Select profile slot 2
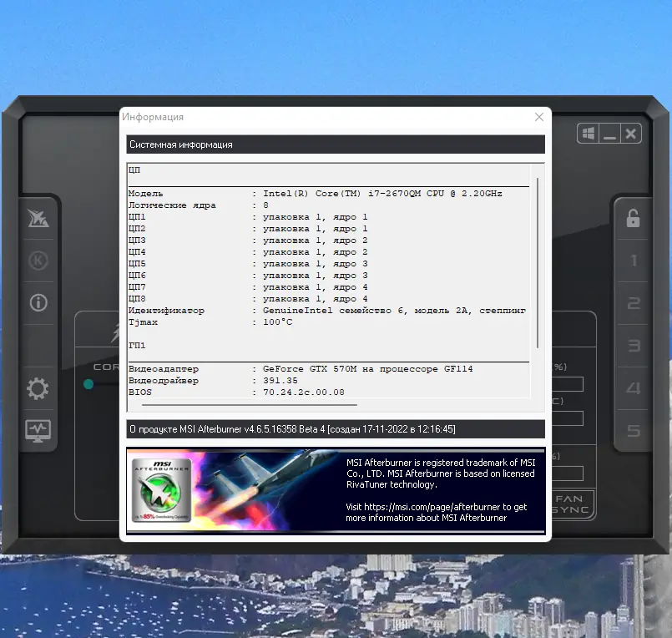 (x=634, y=303)
